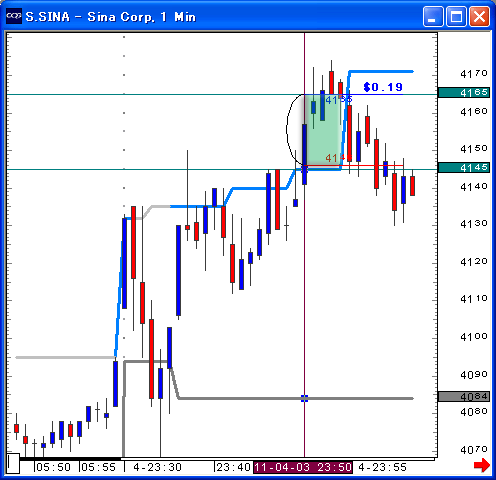Click the 4170 price scale label
This screenshot has height=480, width=496.
tap(474, 73)
